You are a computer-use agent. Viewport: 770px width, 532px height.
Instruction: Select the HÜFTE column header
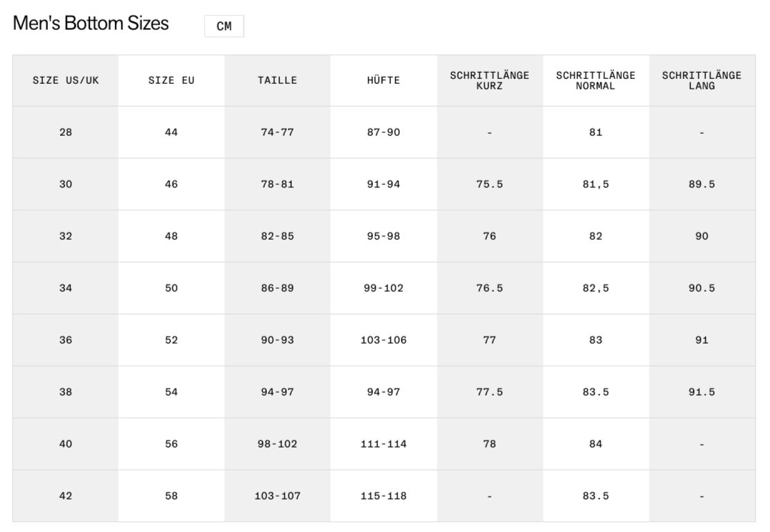[x=383, y=80]
